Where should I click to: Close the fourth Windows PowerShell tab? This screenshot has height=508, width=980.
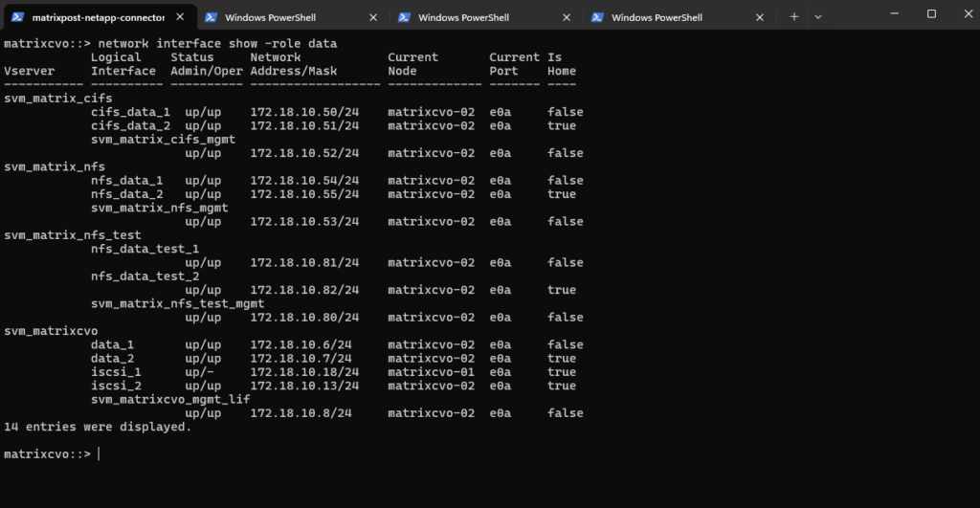click(760, 16)
